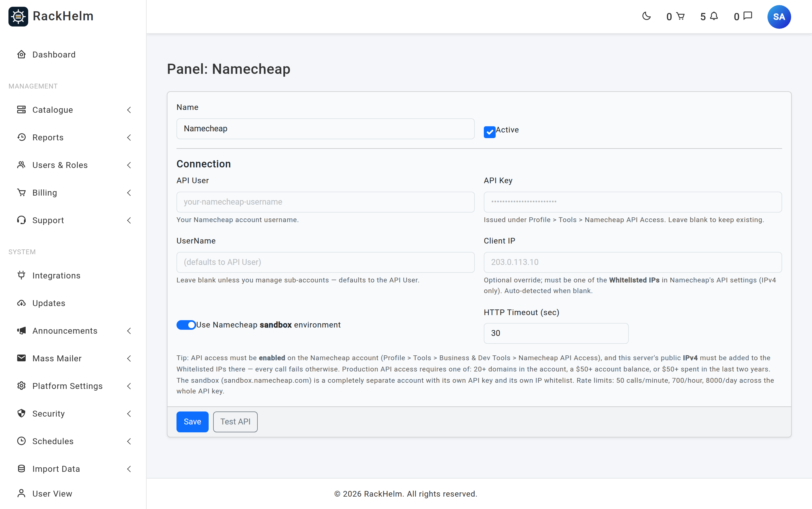Expand the Billing chevron
The width and height of the screenshot is (812, 509).
coord(129,192)
